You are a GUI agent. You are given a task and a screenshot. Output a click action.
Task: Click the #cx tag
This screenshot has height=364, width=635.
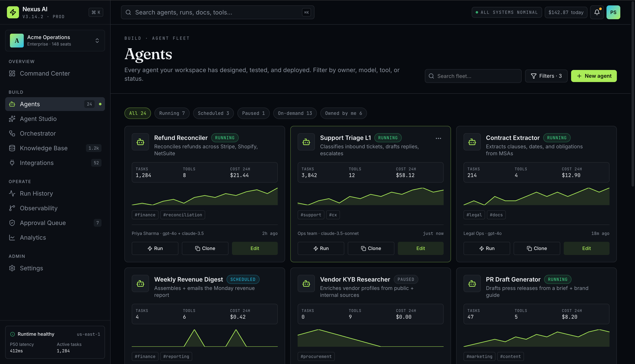coord(333,215)
